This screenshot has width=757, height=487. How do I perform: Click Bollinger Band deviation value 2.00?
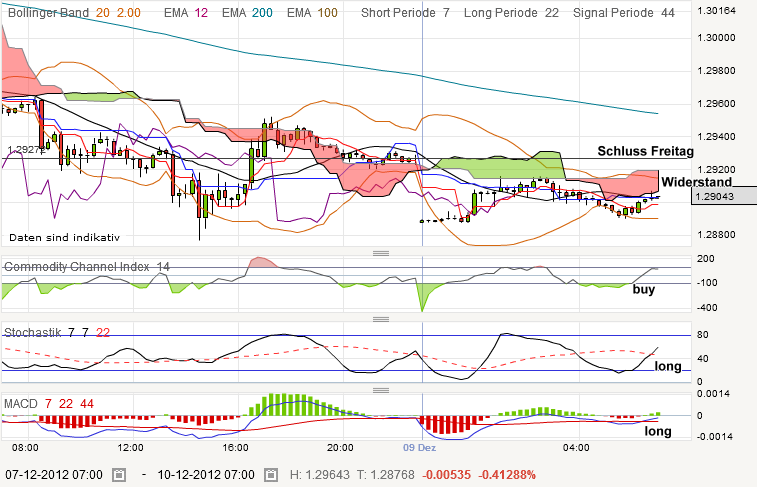pyautogui.click(x=129, y=13)
